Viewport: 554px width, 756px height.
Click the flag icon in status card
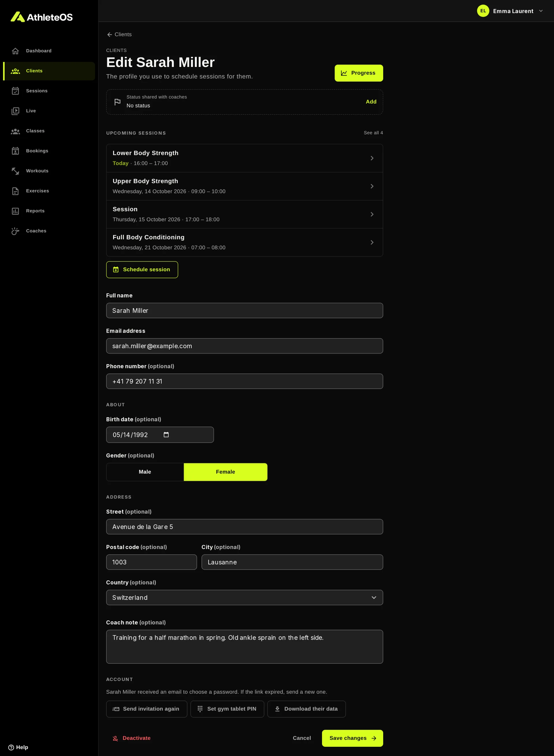point(117,102)
